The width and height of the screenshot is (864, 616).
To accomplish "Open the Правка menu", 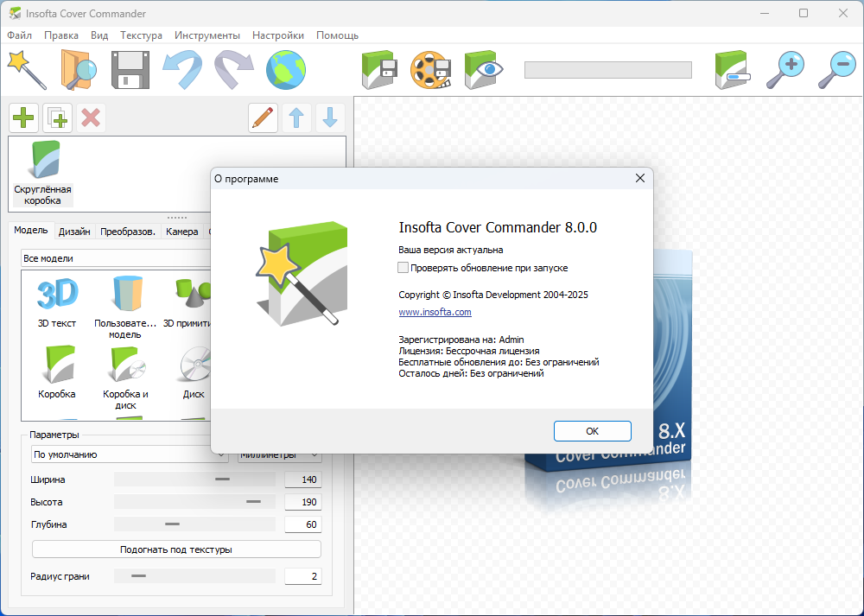I will [x=61, y=35].
